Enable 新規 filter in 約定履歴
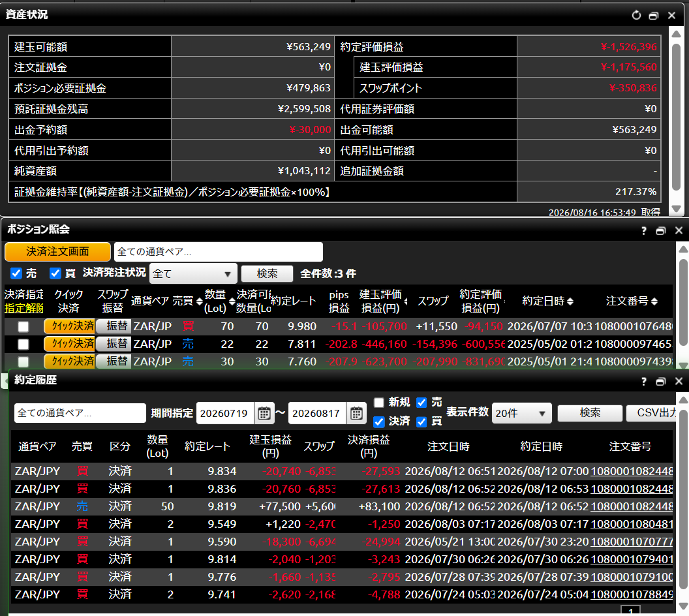 coord(379,403)
